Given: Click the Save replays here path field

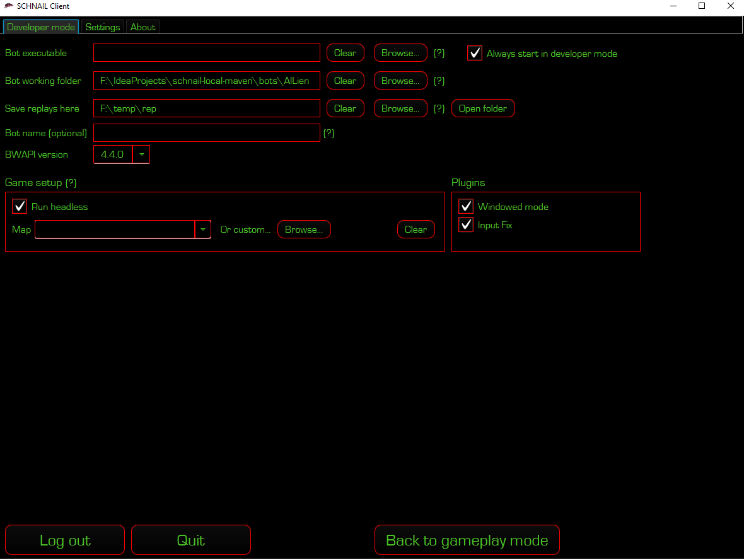Looking at the screenshot, I should (206, 108).
